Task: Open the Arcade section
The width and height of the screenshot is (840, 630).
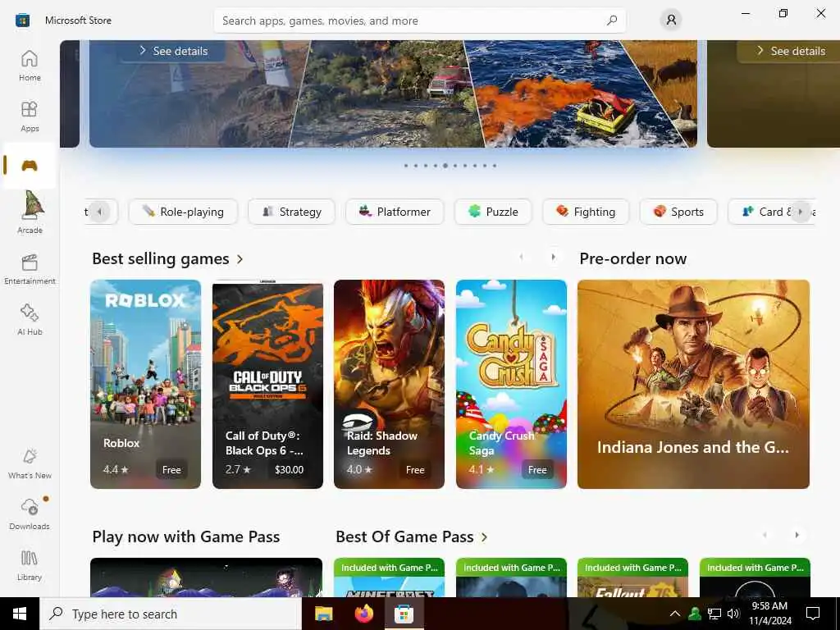Action: 30,212
